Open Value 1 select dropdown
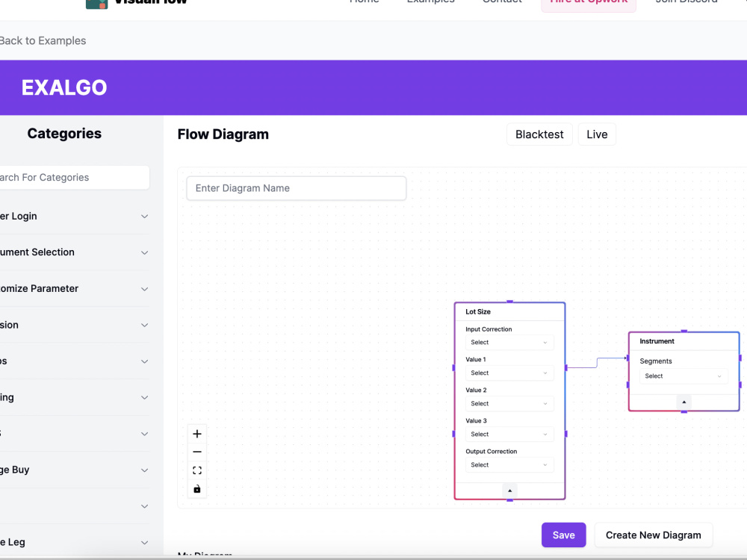Viewport: 747px width, 560px height. (x=509, y=373)
